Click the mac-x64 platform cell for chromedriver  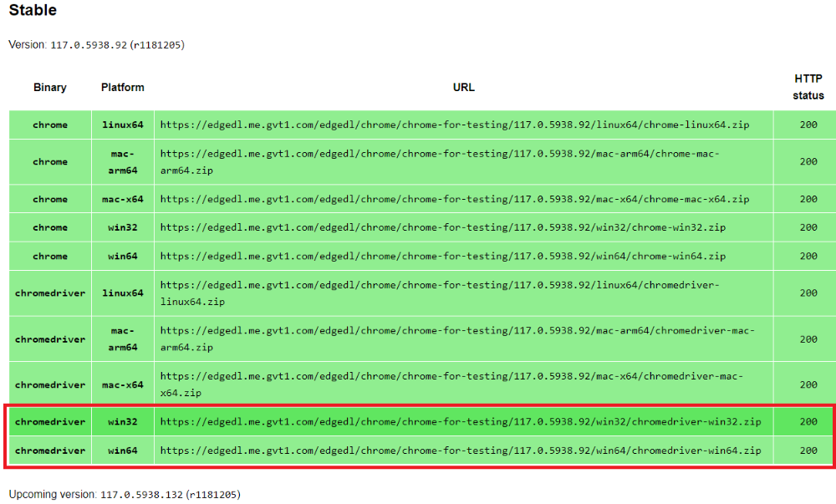pos(123,384)
